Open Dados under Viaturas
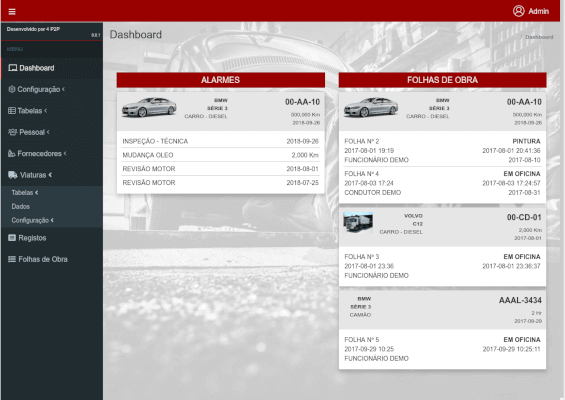The image size is (565, 400). click(x=21, y=206)
